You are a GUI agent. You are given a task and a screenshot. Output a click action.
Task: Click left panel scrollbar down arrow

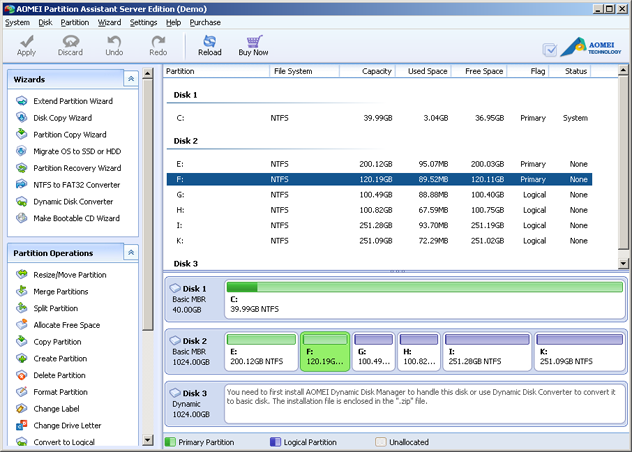click(x=148, y=440)
